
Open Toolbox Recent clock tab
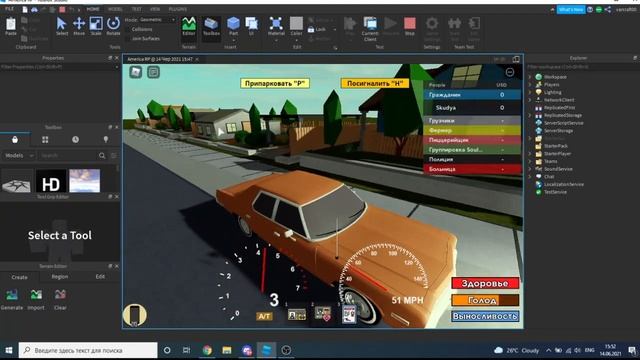[76, 140]
